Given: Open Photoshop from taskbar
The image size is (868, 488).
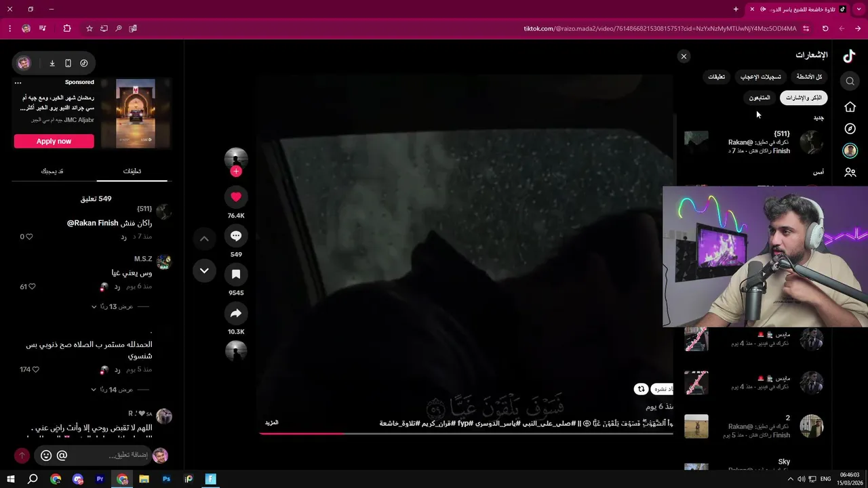Looking at the screenshot, I should tap(166, 479).
